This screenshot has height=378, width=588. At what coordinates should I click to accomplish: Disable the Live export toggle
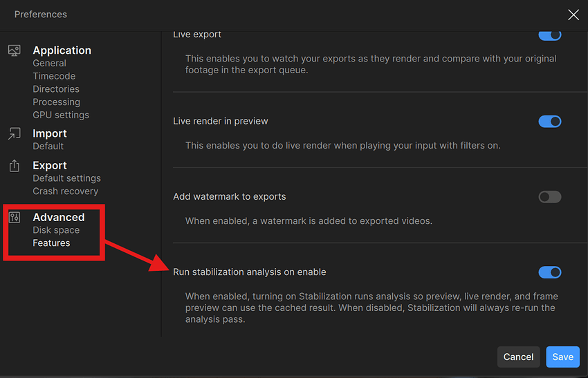550,35
